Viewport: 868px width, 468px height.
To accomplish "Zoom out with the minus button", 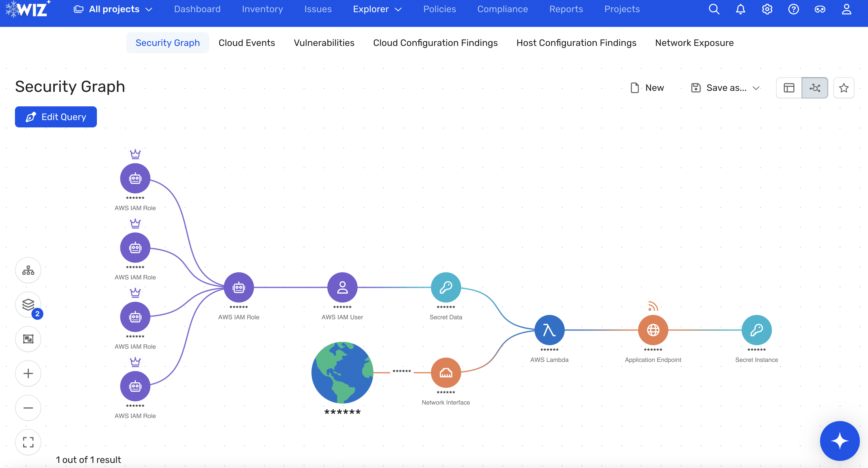I will [28, 408].
